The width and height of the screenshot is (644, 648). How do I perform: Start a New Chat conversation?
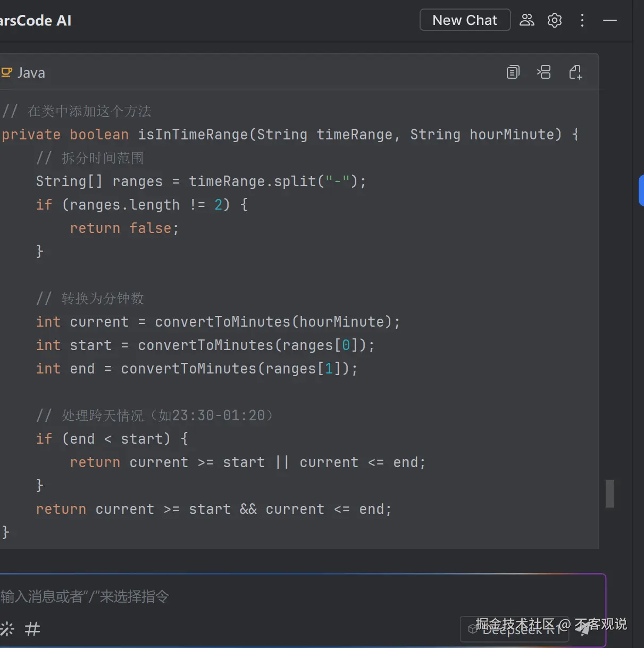[465, 20]
